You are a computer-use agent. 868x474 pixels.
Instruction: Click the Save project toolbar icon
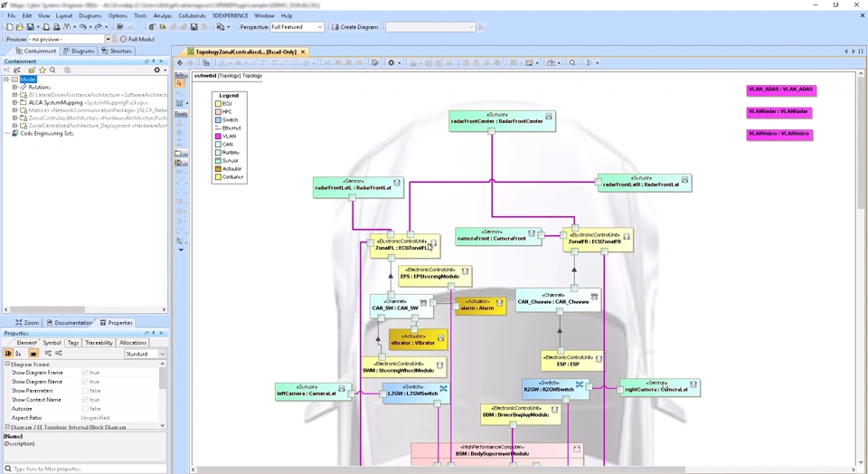[32, 27]
